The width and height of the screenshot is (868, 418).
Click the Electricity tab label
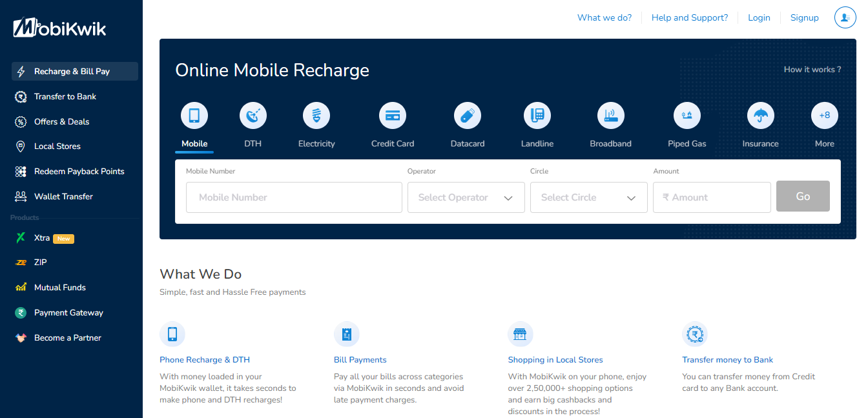tap(316, 144)
